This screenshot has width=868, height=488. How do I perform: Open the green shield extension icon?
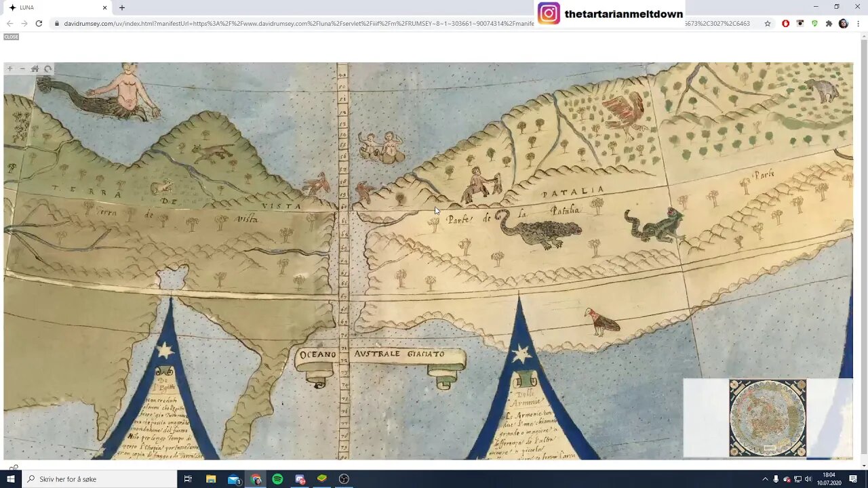[x=814, y=23]
